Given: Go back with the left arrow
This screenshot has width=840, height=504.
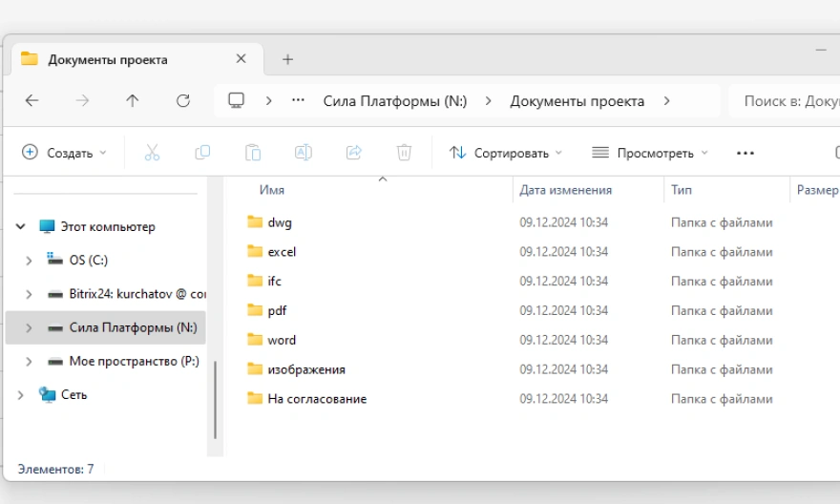Looking at the screenshot, I should click(32, 100).
